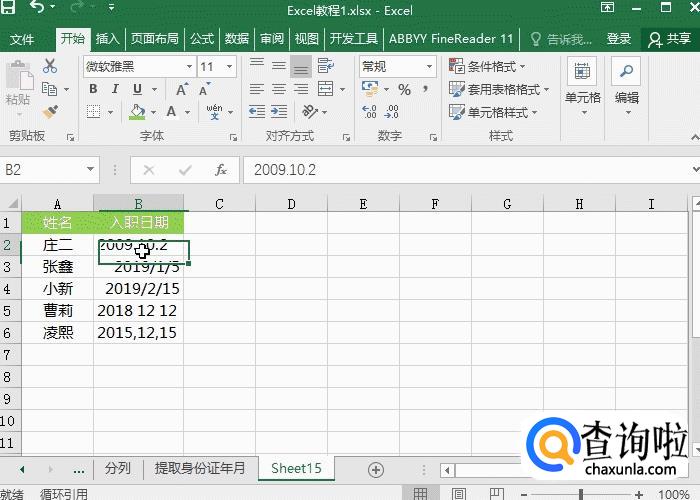Click the percent style icon
700x500 pixels.
[404, 90]
